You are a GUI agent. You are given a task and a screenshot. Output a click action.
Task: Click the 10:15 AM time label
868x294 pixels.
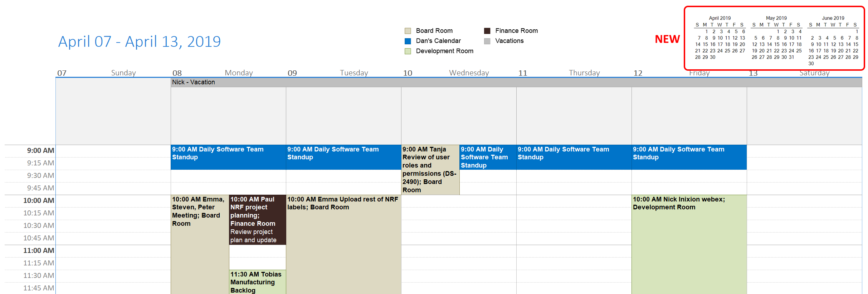(39, 213)
